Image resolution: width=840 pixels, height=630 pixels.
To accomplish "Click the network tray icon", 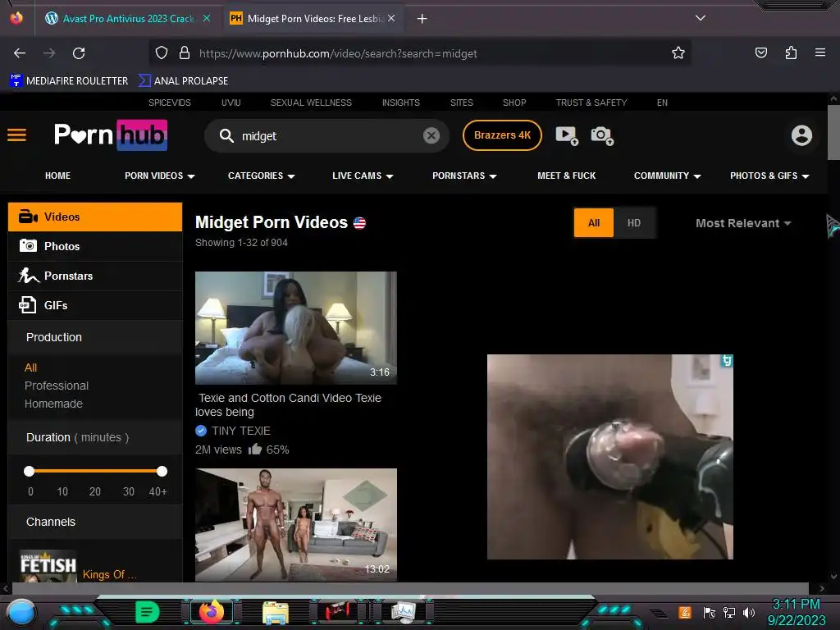I will pos(728,612).
